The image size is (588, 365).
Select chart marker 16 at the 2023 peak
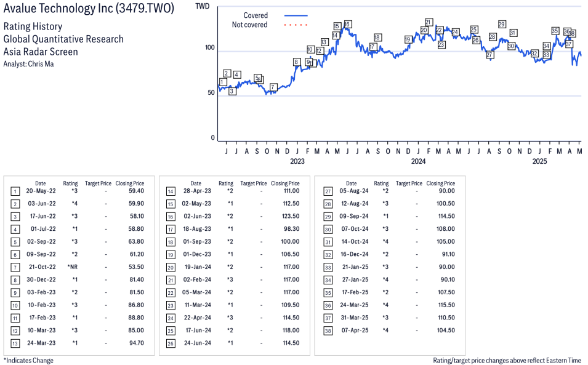pyautogui.click(x=348, y=25)
